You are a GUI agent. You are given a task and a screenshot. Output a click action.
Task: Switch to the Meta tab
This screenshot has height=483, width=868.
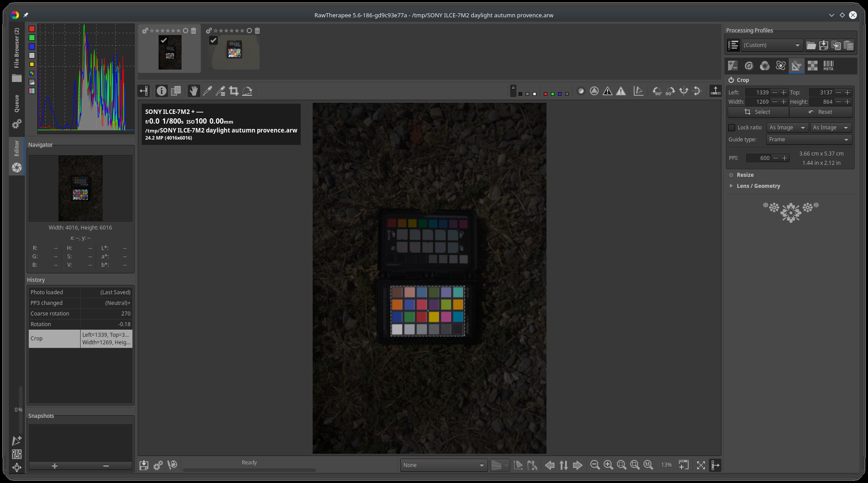pos(828,66)
